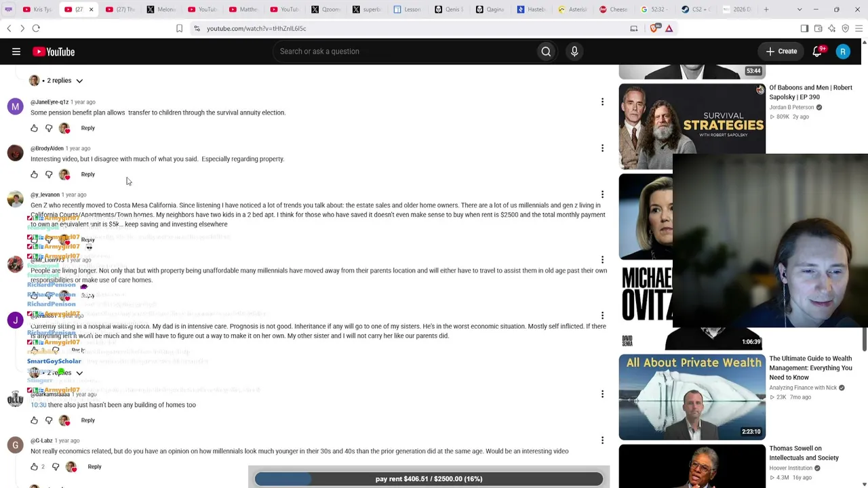This screenshot has height=488, width=868.
Task: Open the YouTube guide hamburger menu
Action: coord(16,52)
